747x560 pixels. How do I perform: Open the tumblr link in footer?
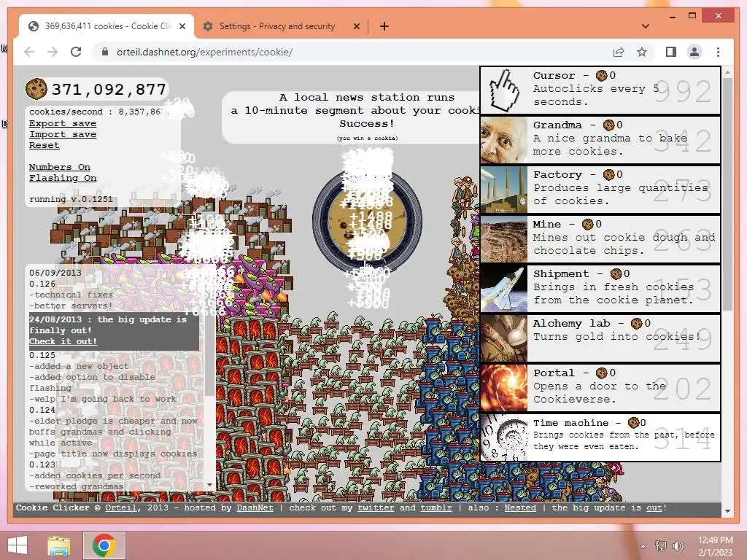point(436,507)
